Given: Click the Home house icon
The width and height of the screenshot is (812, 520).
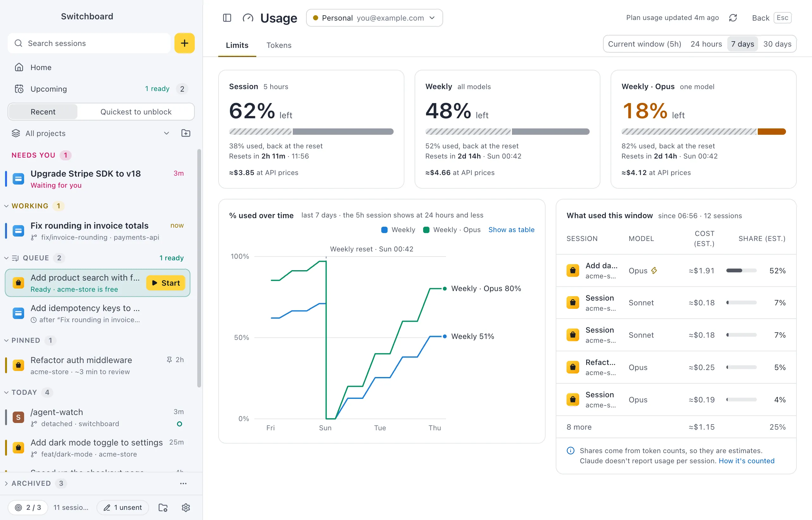Looking at the screenshot, I should (x=19, y=67).
